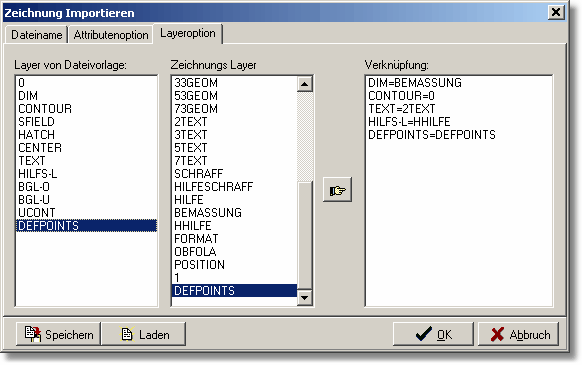Click the pointing hand assign-link button
This screenshot has width=582, height=365.
337,190
